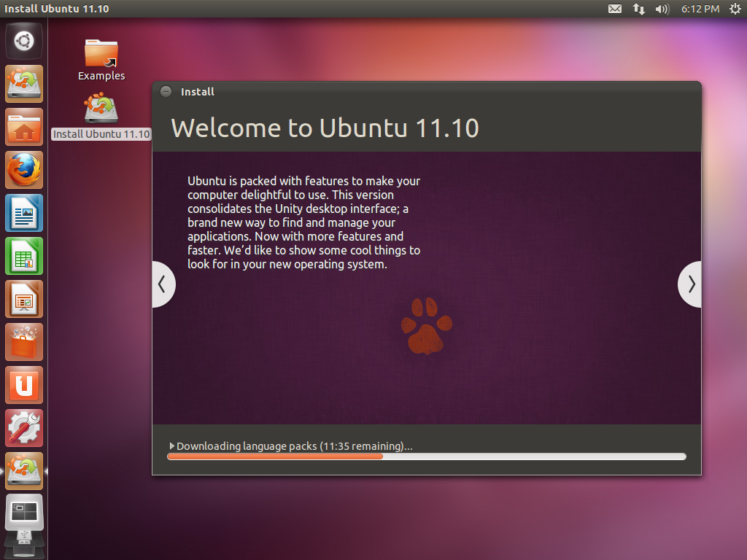
Task: Open the Dash with the Ubuntu logo
Action: [24, 40]
